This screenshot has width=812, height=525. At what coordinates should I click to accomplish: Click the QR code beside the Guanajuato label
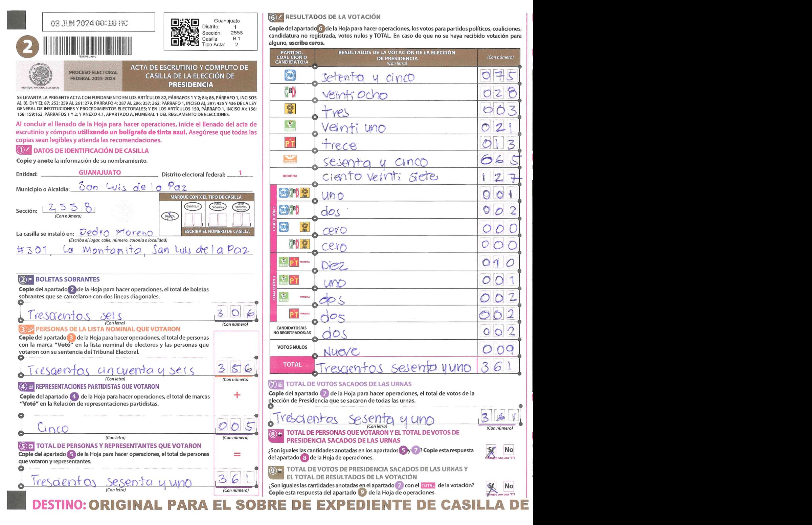[185, 32]
